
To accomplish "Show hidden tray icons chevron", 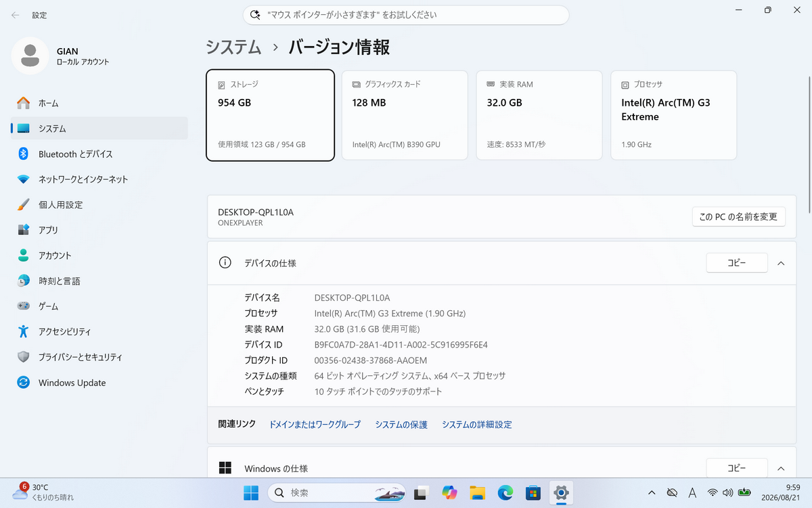I will coord(652,492).
